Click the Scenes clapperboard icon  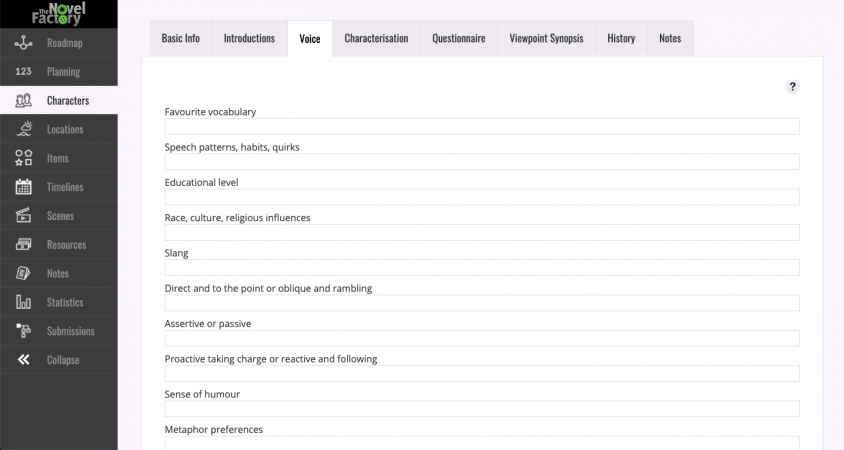(x=23, y=216)
